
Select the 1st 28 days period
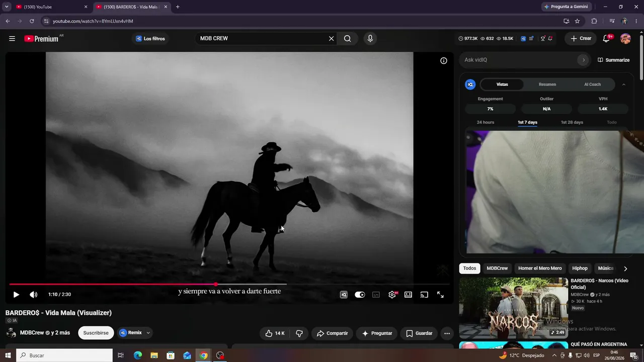pyautogui.click(x=572, y=123)
